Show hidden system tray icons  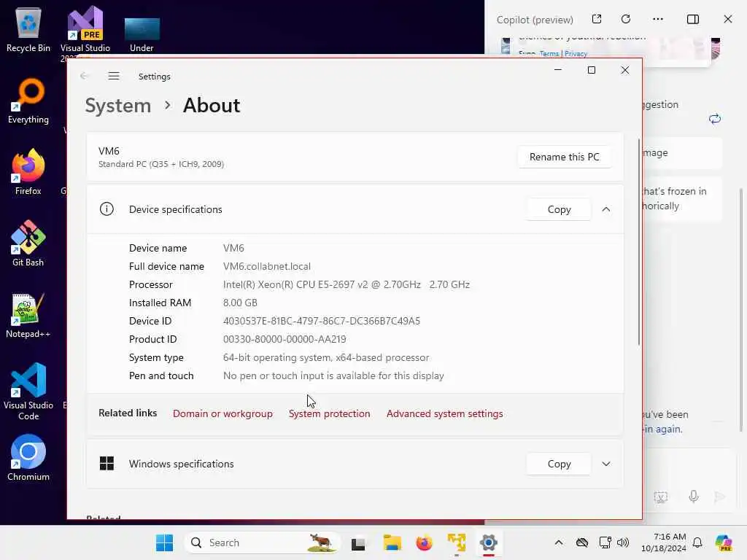[559, 542]
